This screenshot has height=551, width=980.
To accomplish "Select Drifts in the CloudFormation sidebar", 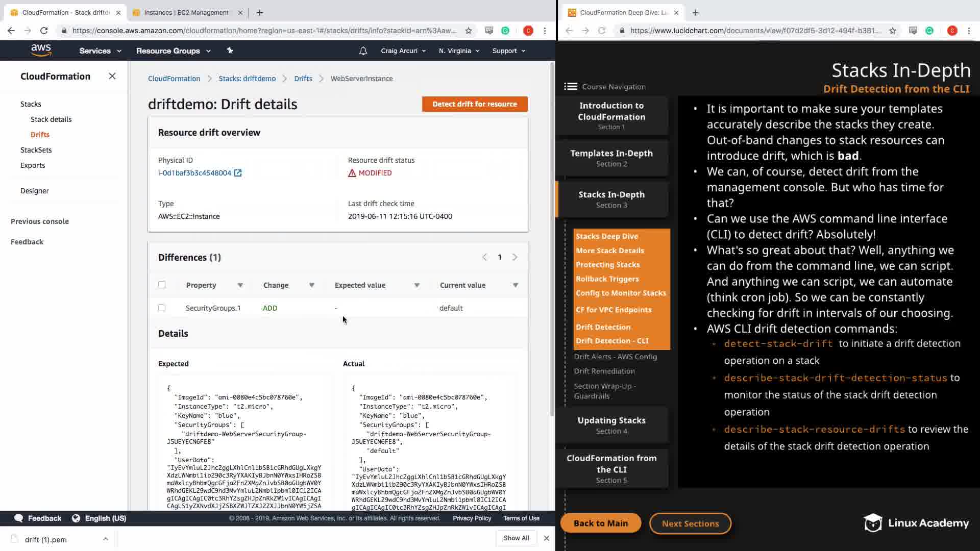I will point(40,135).
